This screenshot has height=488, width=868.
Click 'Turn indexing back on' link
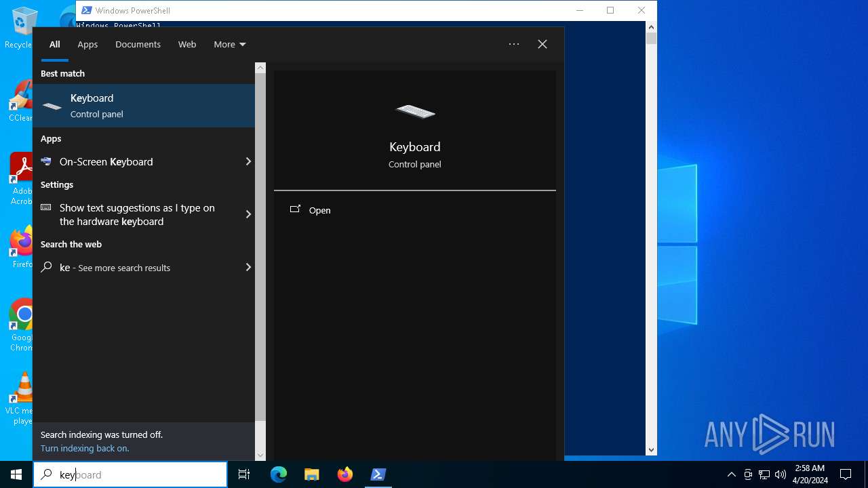coord(85,448)
